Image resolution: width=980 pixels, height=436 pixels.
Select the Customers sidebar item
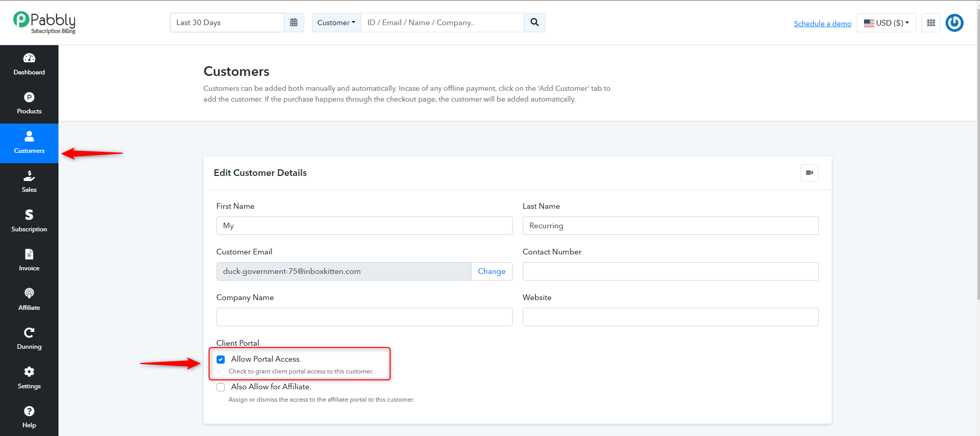click(x=29, y=143)
